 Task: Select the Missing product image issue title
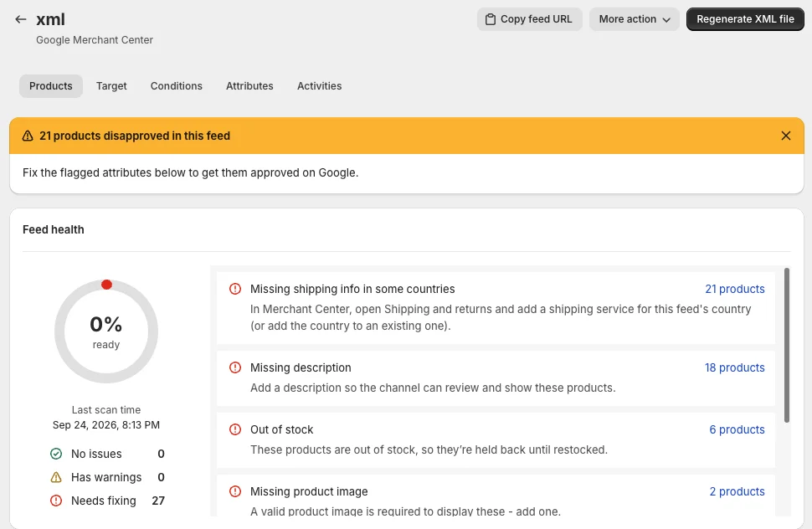(x=309, y=491)
